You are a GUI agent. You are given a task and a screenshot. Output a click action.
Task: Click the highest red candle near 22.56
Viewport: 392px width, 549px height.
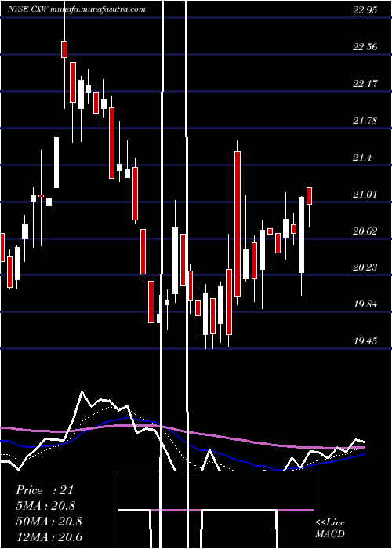[64, 49]
